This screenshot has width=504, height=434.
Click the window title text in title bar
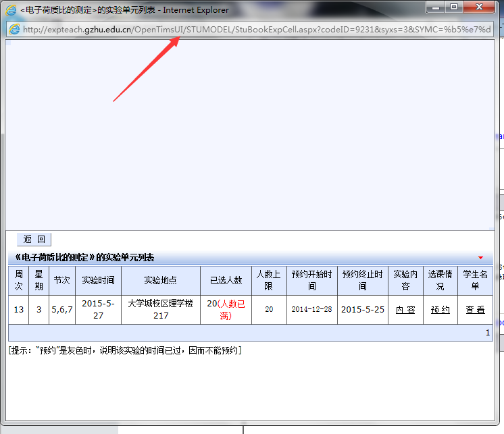124,10
